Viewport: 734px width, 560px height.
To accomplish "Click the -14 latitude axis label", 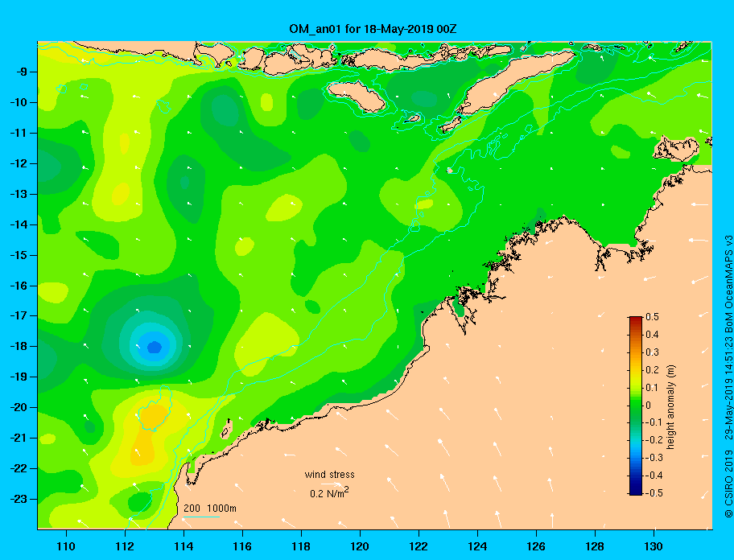I will 19,224.
